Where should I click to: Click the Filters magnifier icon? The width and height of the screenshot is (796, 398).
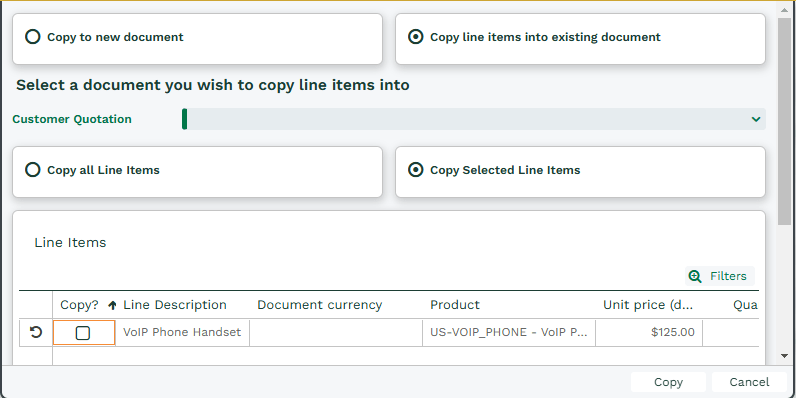694,276
